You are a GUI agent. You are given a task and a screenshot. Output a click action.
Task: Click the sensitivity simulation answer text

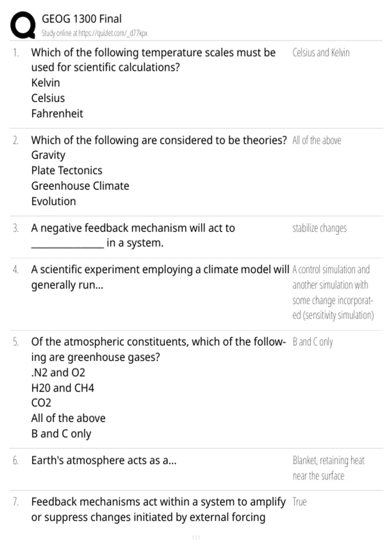(x=333, y=292)
